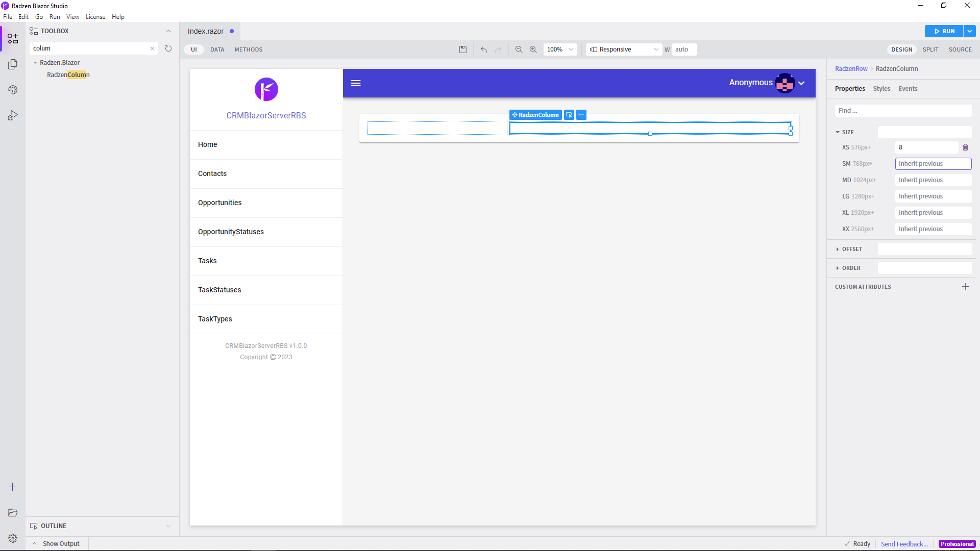Viewport: 980px width, 551px height.
Task: Select parent icon next to RadzenColumn tag
Action: [569, 115]
